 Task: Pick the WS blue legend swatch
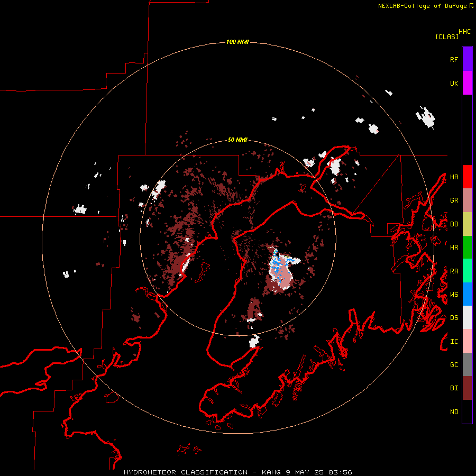[x=467, y=294]
